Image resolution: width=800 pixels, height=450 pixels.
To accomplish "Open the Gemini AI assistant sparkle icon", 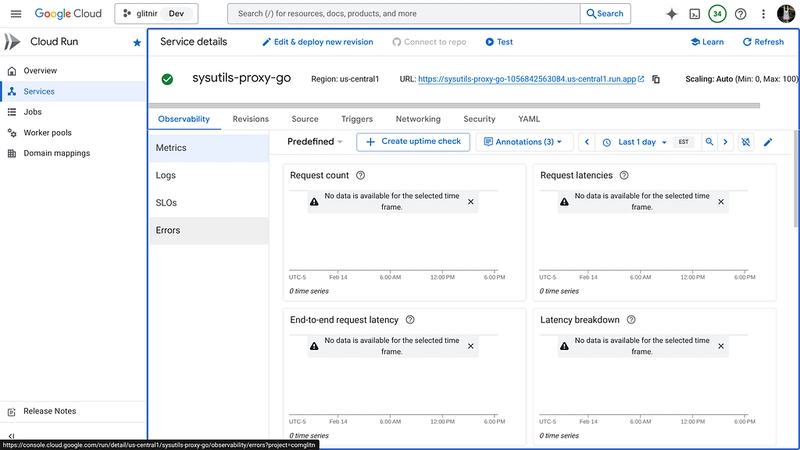I will [x=671, y=14].
